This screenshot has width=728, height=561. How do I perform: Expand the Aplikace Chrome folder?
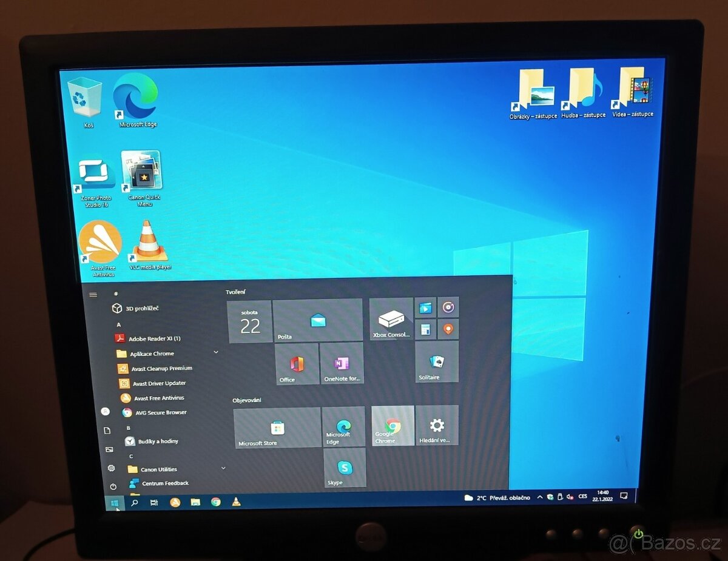(216, 352)
